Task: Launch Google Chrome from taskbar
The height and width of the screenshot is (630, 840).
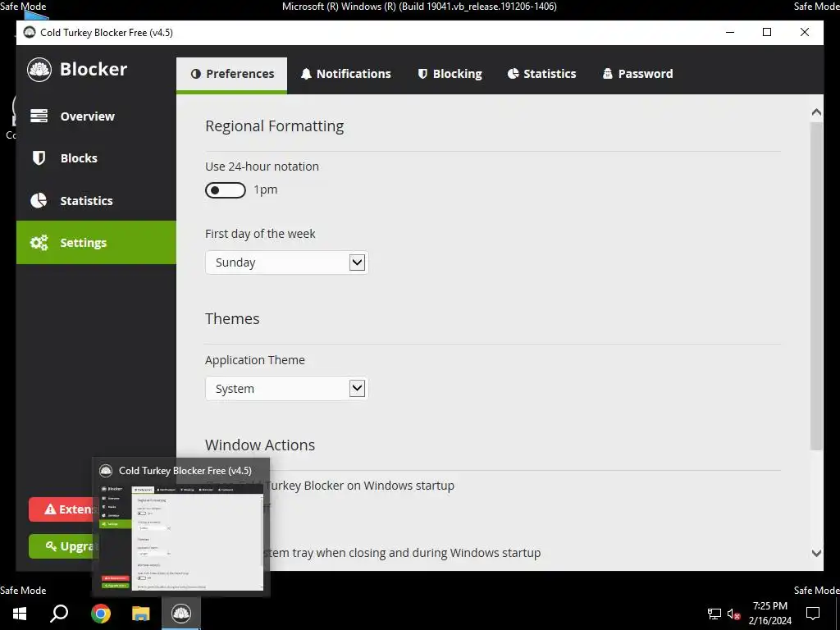Action: [x=101, y=613]
